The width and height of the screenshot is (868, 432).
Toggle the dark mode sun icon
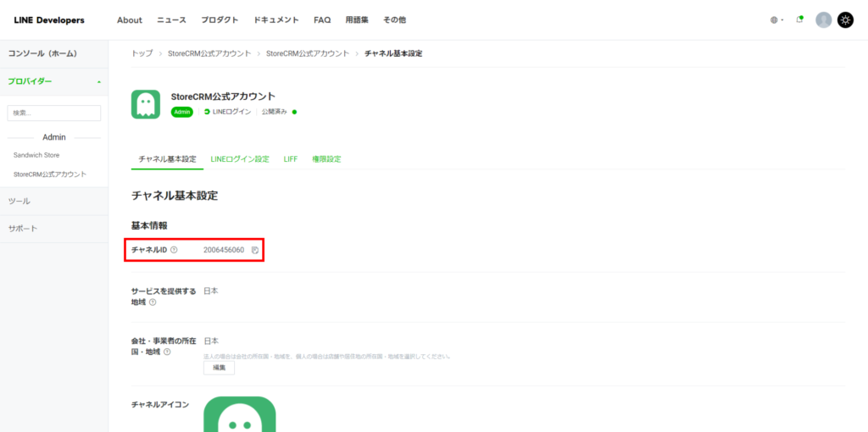(845, 20)
